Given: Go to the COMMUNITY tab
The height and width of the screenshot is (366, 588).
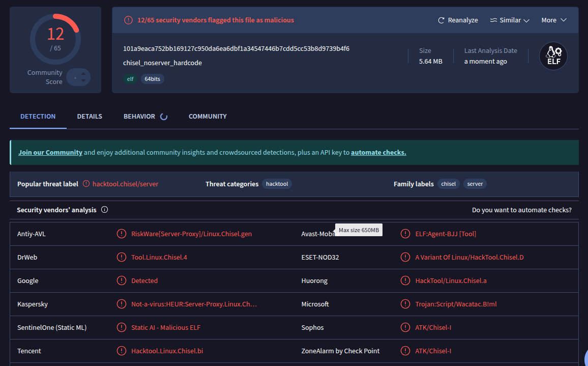Looking at the screenshot, I should tap(208, 117).
